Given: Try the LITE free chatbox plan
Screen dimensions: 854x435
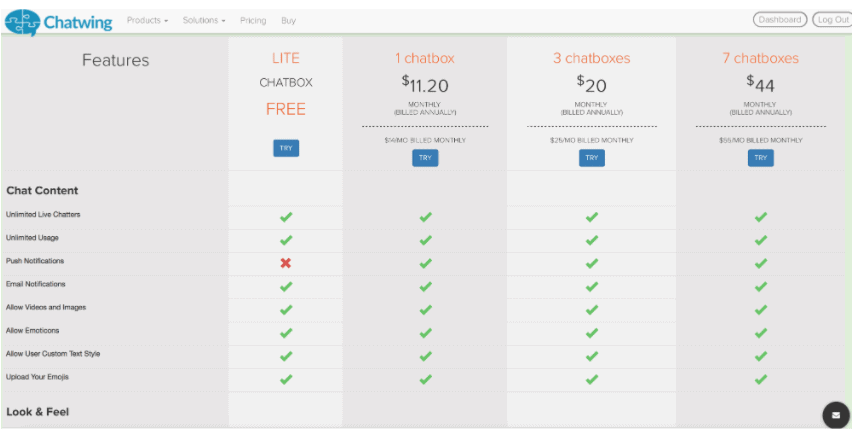Looking at the screenshot, I should [x=286, y=148].
